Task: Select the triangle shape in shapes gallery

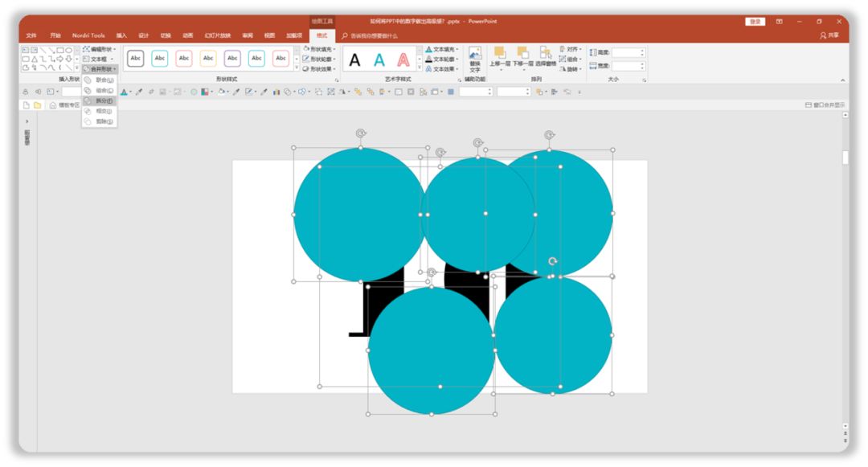Action: 35,59
